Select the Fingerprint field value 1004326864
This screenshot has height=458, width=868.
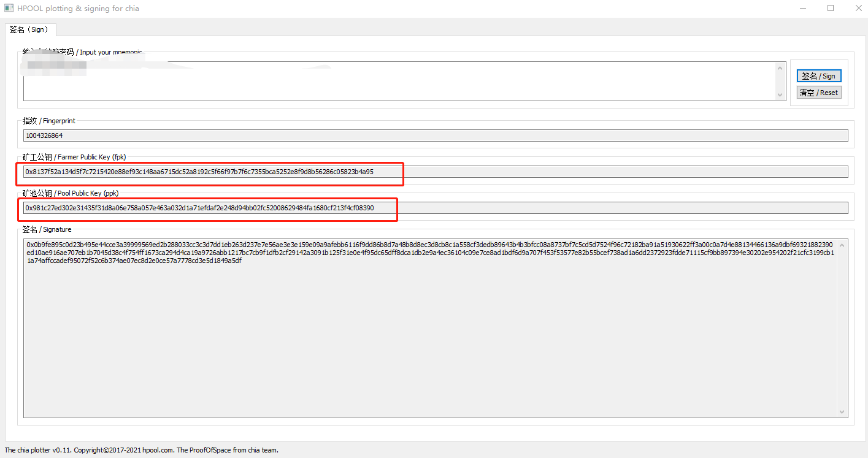point(44,135)
